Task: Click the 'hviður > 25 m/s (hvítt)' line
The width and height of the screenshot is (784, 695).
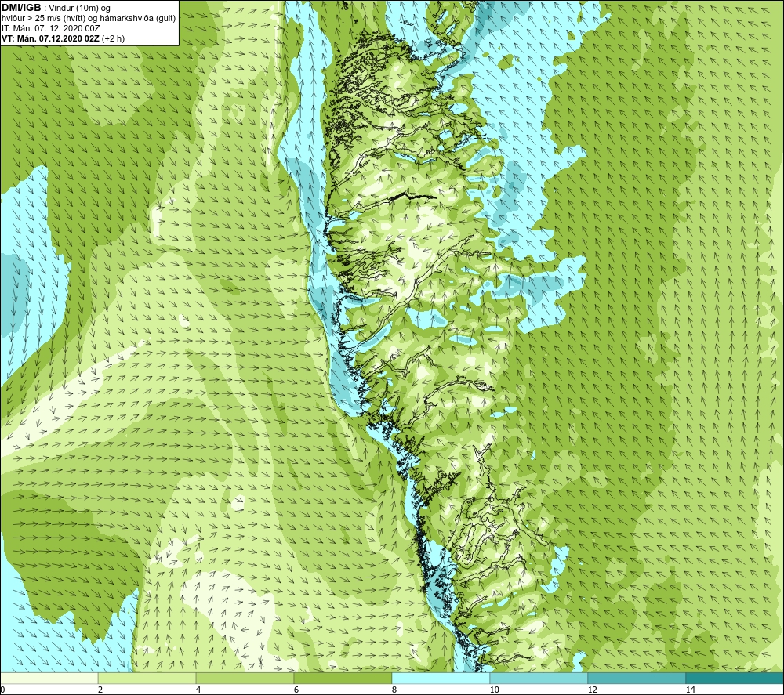Action: click(45, 18)
